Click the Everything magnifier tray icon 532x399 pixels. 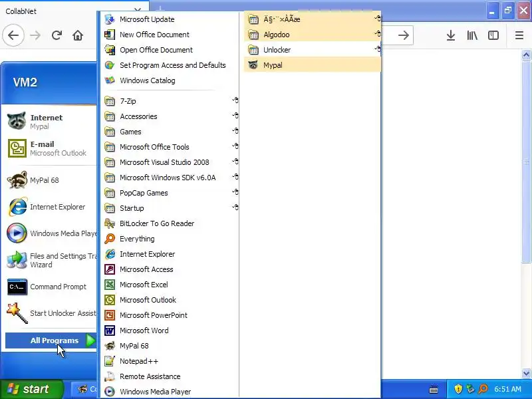click(x=483, y=389)
